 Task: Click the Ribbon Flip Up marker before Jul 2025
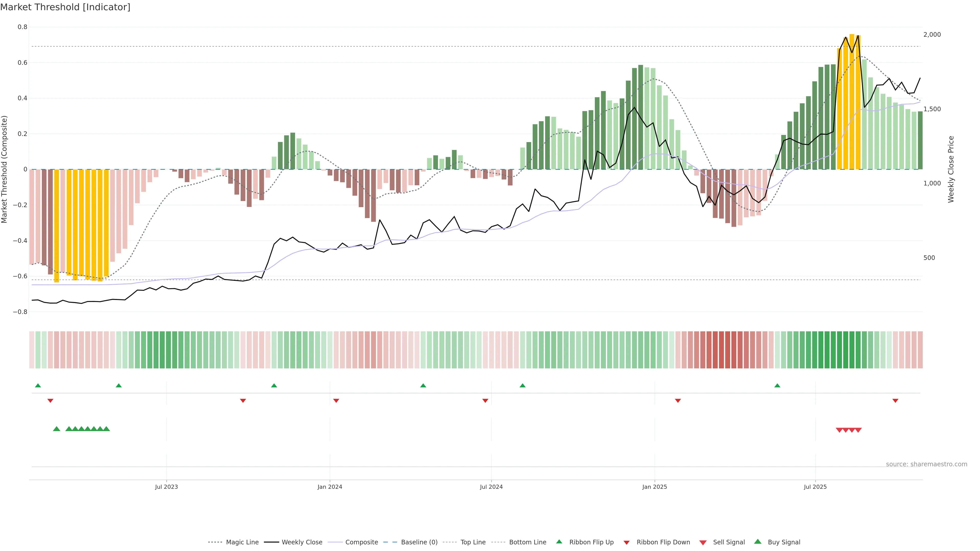pos(777,386)
